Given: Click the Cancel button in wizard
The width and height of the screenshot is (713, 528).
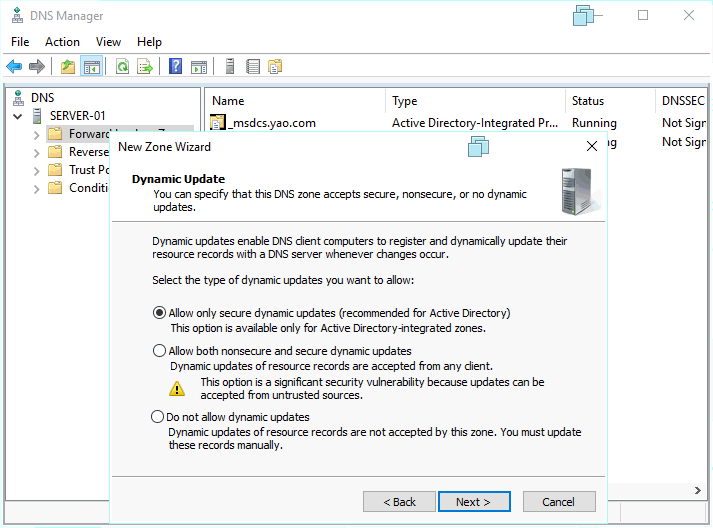Looking at the screenshot, I should [559, 502].
